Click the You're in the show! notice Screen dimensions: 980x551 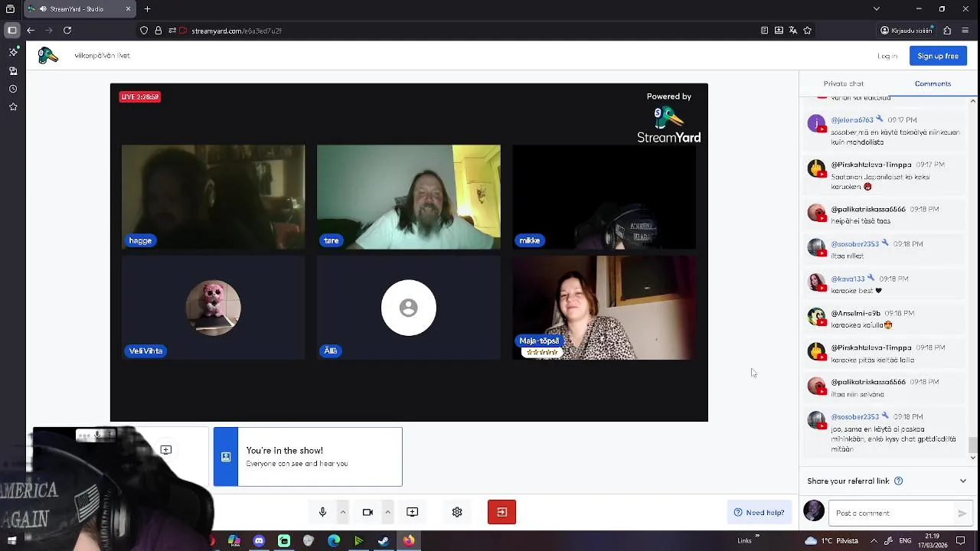click(308, 457)
